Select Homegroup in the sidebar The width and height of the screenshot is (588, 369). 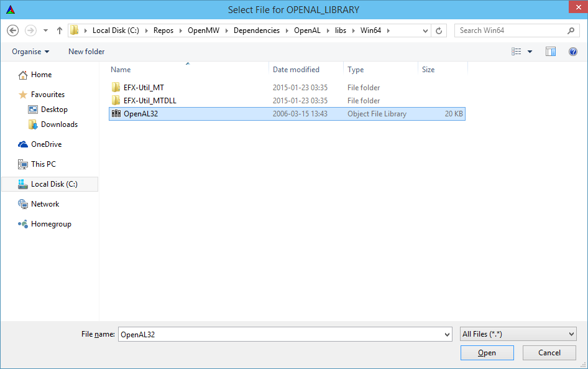[48, 223]
